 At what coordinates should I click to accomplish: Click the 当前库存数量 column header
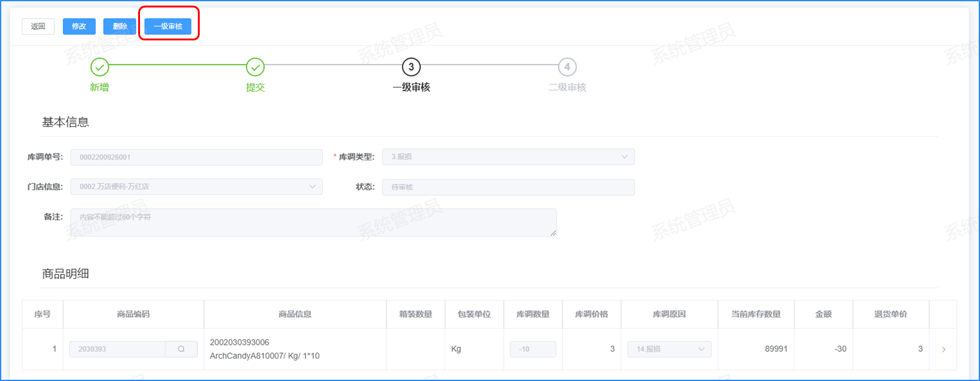[756, 314]
